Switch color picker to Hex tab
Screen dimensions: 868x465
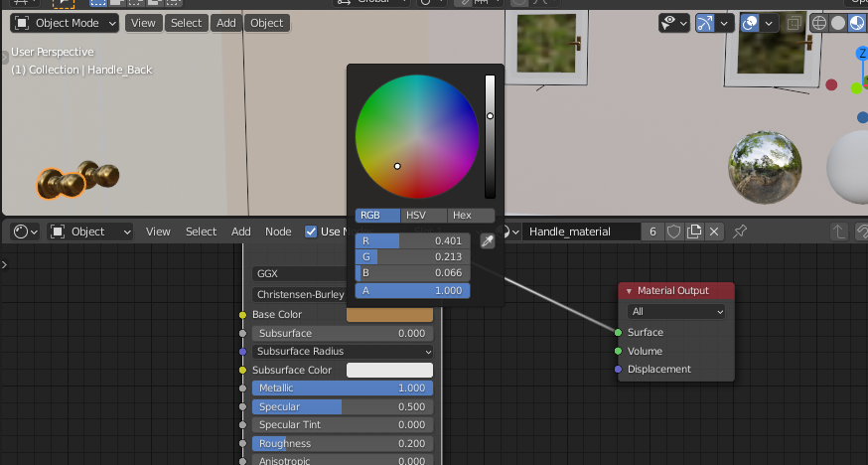pos(471,216)
